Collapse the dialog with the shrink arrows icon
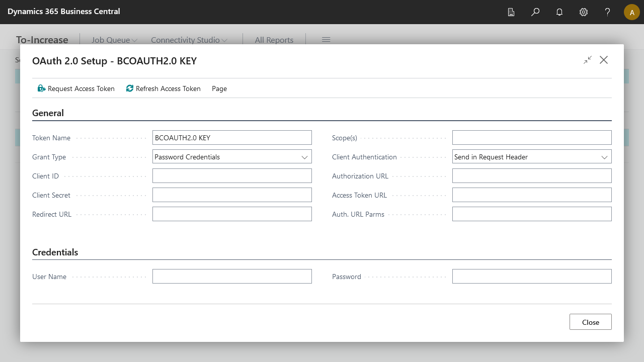 (588, 60)
